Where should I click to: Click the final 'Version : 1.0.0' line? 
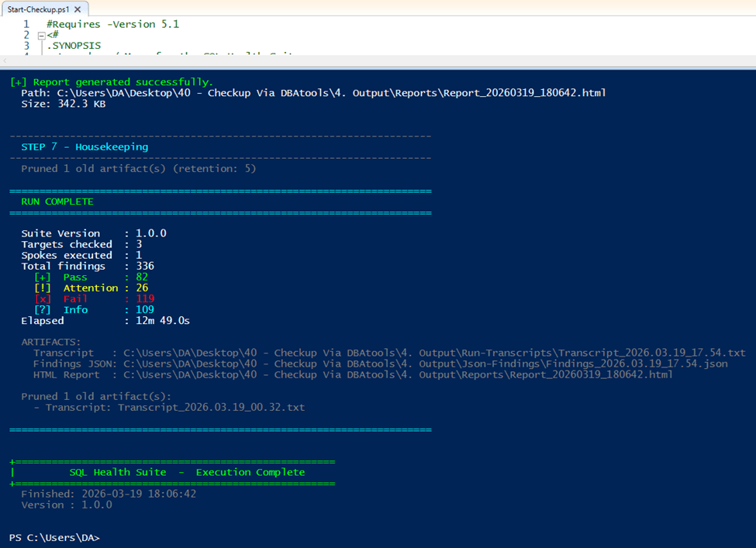pyautogui.click(x=67, y=505)
